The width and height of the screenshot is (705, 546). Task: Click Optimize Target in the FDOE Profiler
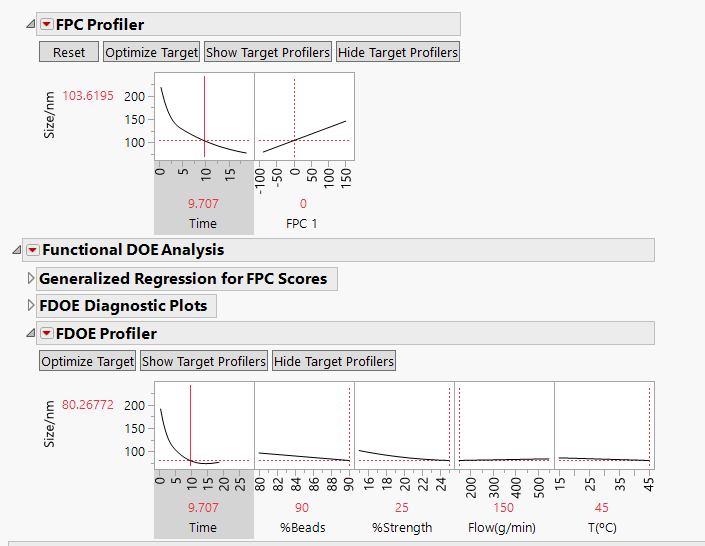pos(88,361)
